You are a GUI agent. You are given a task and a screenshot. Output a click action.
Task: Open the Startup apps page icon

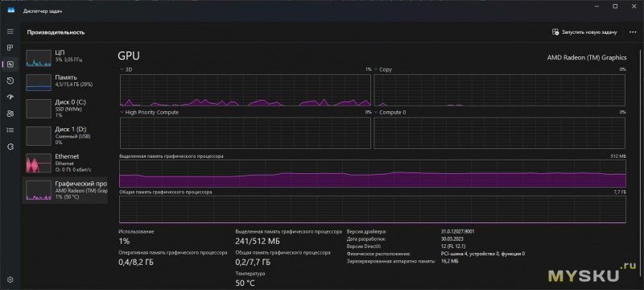[10, 97]
